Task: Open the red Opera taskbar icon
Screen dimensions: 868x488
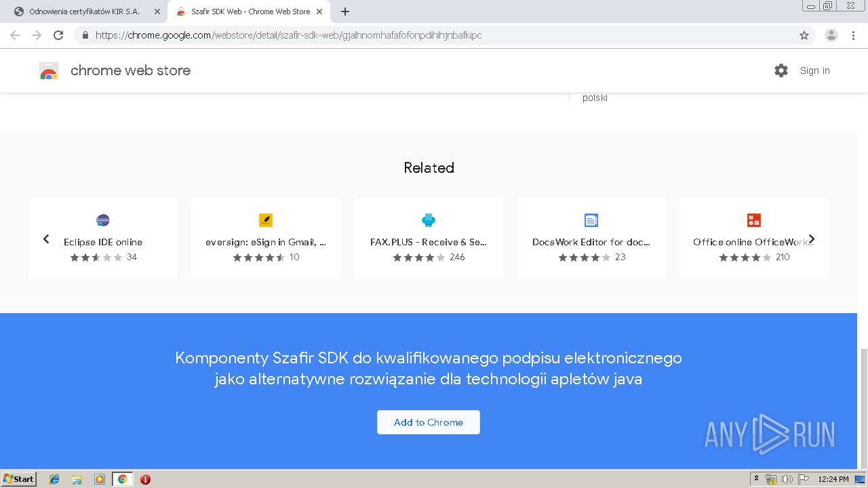Action: click(145, 479)
